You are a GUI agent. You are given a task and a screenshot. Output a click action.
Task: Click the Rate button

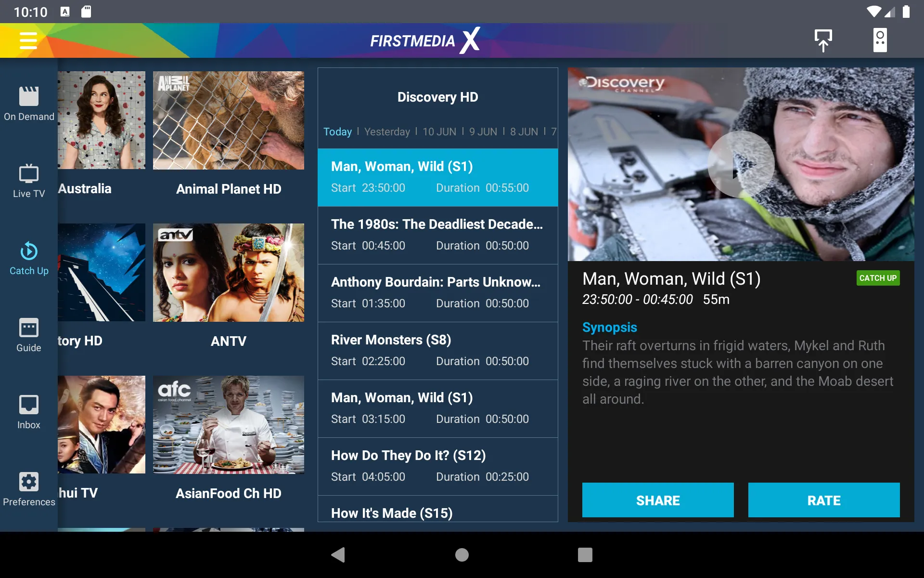(823, 500)
